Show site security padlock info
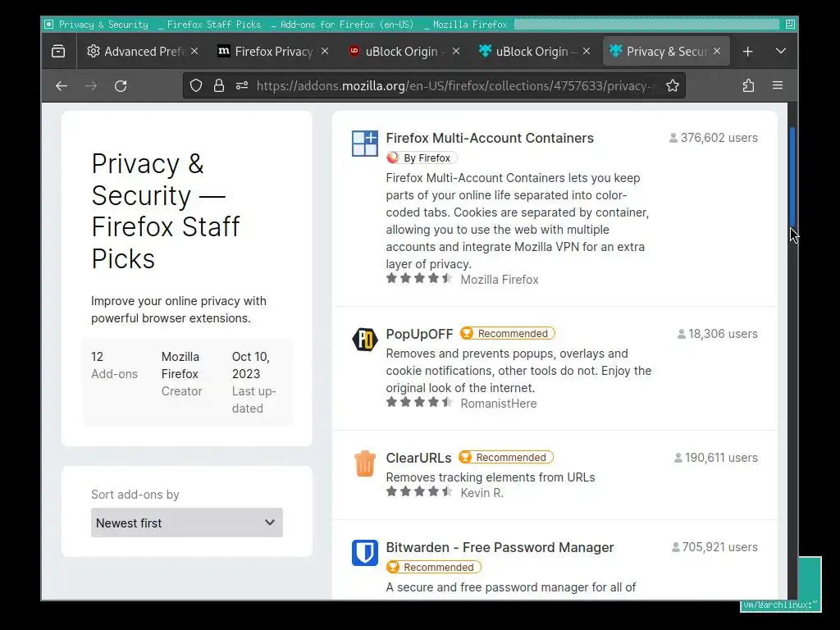Image resolution: width=840 pixels, height=630 pixels. point(218,85)
